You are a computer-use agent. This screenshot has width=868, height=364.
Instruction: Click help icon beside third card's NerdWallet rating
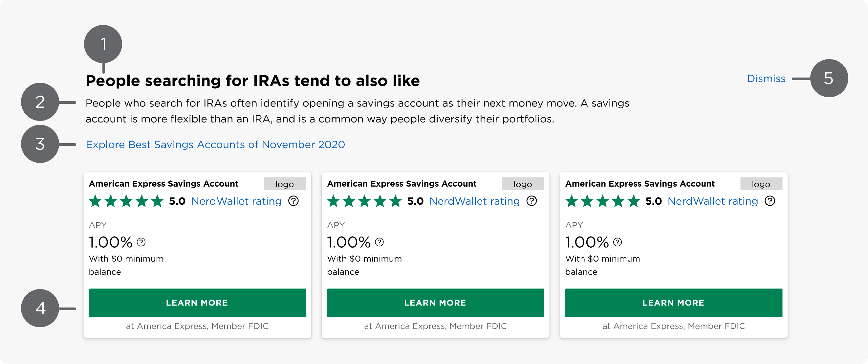click(770, 201)
